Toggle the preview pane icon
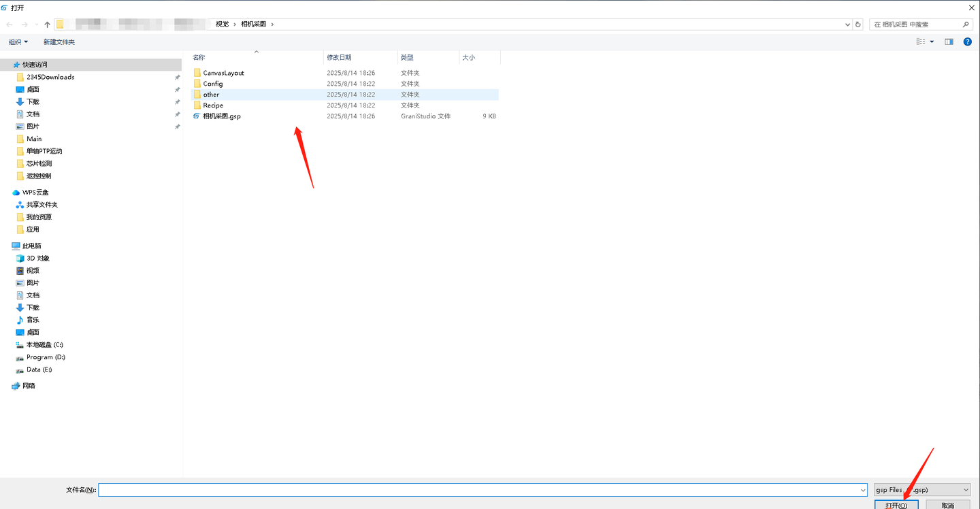The width and height of the screenshot is (980, 509). tap(949, 42)
